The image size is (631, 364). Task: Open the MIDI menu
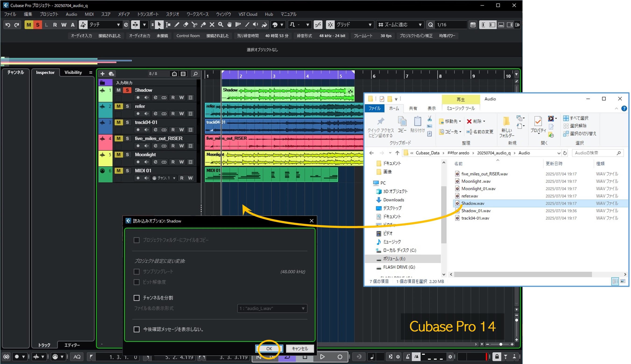pyautogui.click(x=89, y=14)
